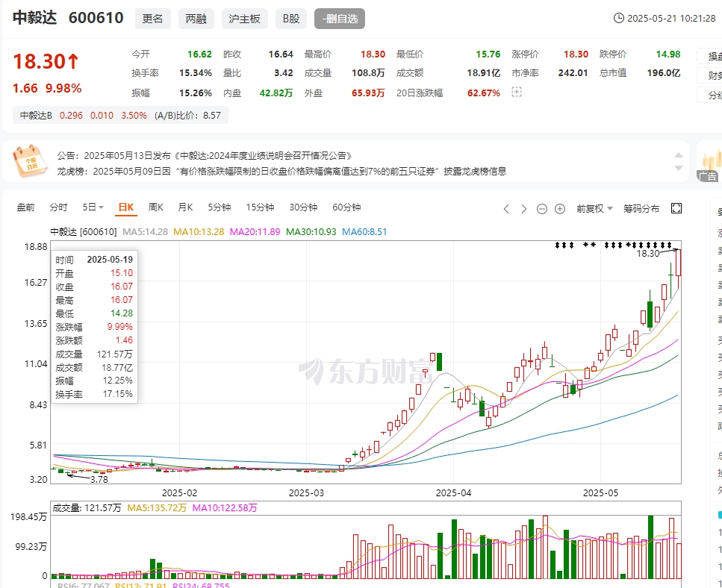The image size is (722, 588).
Task: Show next notice with down arrow
Action: (679, 168)
